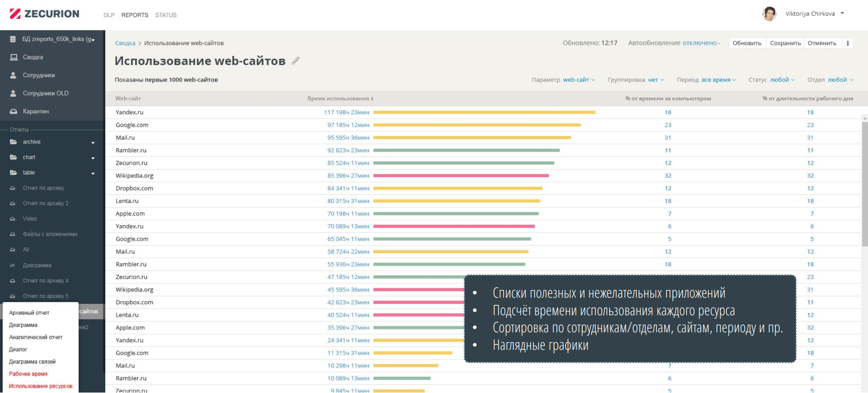Click the 80 315ч 31мин usage time
The width and height of the screenshot is (868, 393).
(x=348, y=201)
